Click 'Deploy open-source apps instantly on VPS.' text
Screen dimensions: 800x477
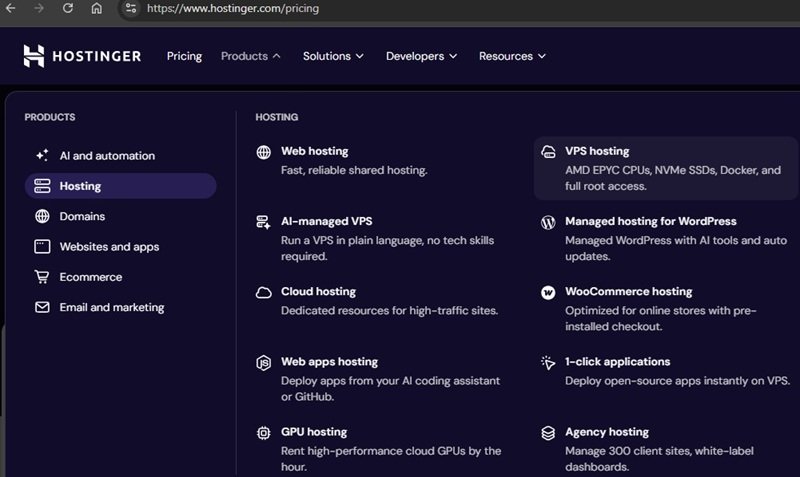pos(677,381)
